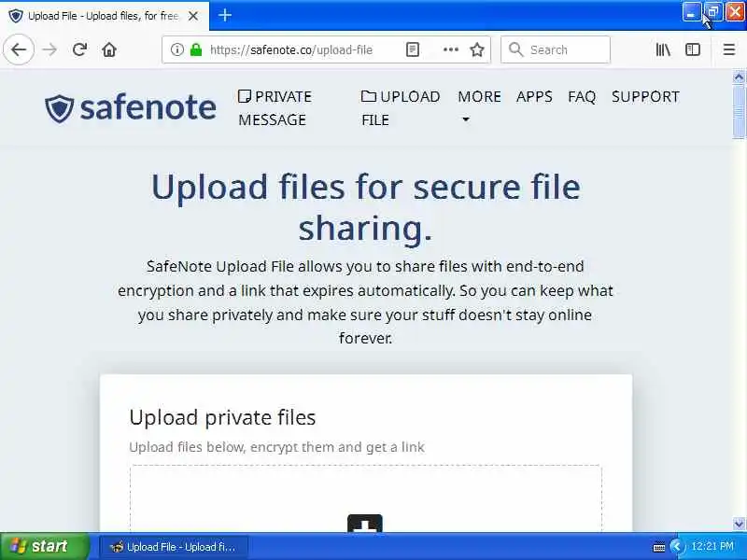Click the keyboard icon in the system tray
Image resolution: width=747 pixels, height=560 pixels.
tap(659, 547)
